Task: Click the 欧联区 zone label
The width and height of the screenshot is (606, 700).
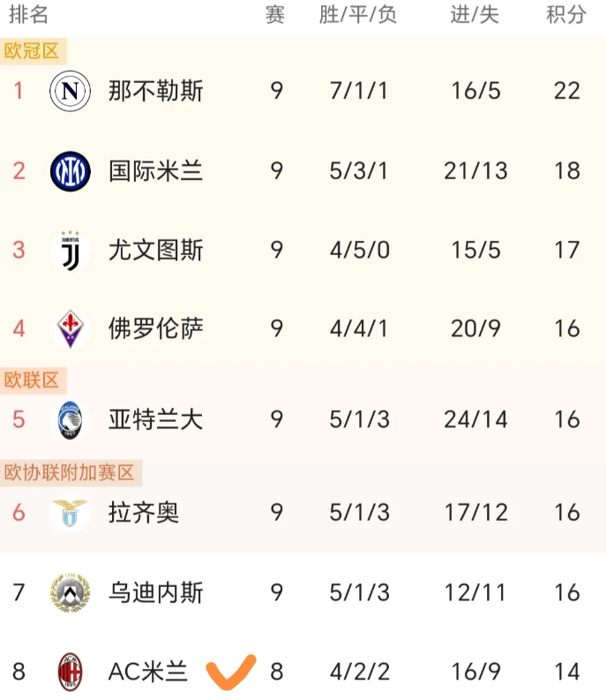Action: [32, 380]
